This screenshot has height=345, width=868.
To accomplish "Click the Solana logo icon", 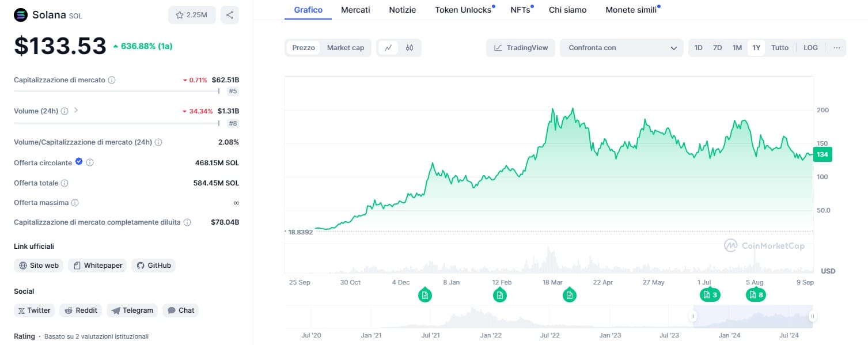I will click(21, 15).
